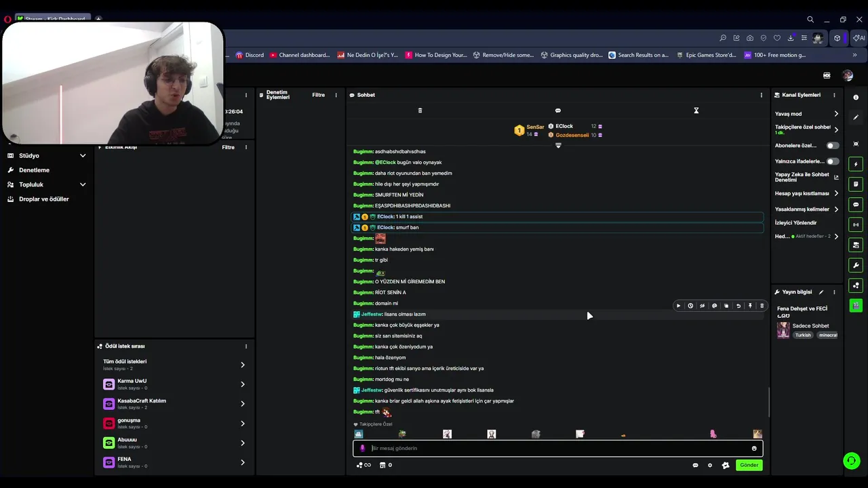The image size is (868, 488).
Task: Open Karma UwU reward requests
Action: 174,384
